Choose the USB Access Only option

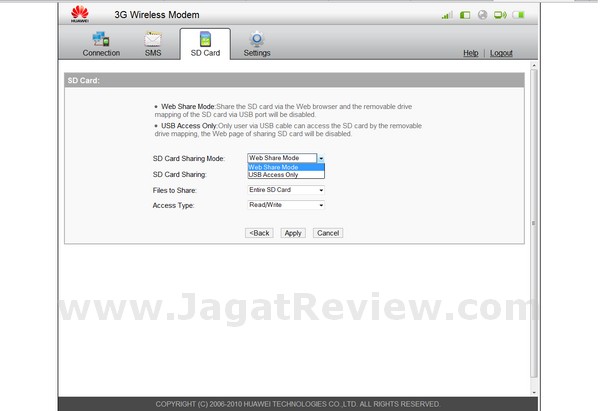[274, 175]
